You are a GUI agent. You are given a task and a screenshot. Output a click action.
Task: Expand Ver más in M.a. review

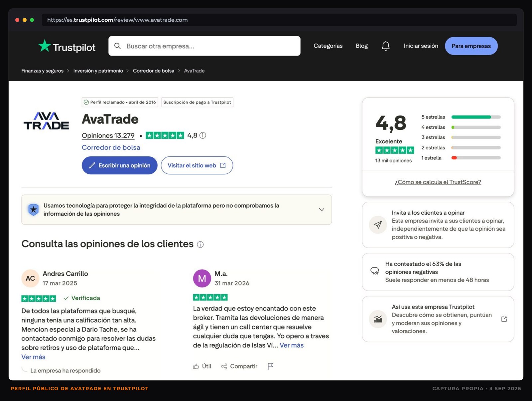[x=292, y=345]
